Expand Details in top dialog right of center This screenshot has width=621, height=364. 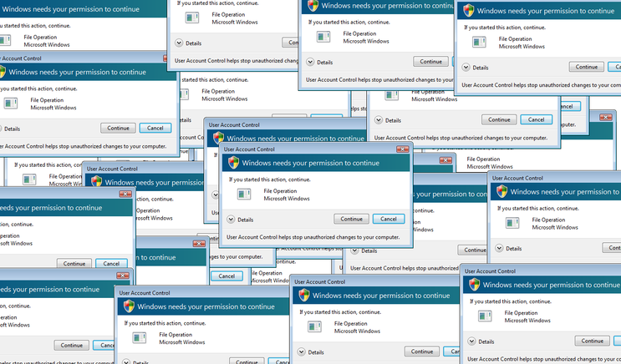[x=311, y=62]
